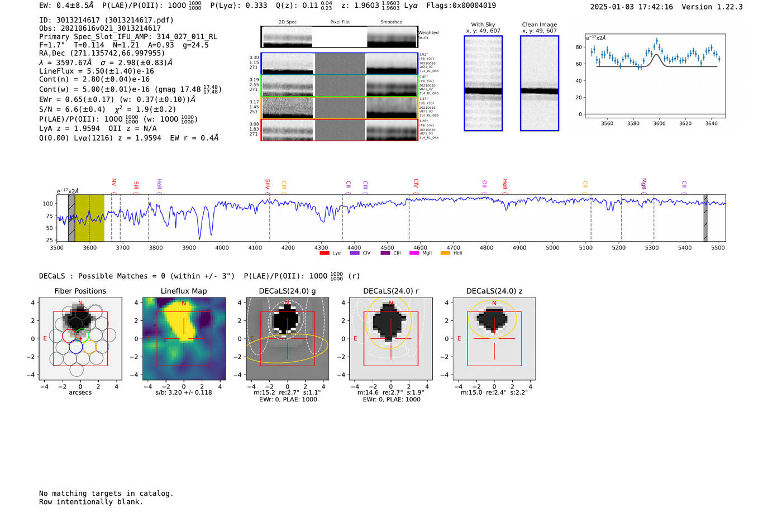Click the 'Weighted Sum' label
Image resolution: width=782 pixels, height=532 pixels.
(x=428, y=35)
